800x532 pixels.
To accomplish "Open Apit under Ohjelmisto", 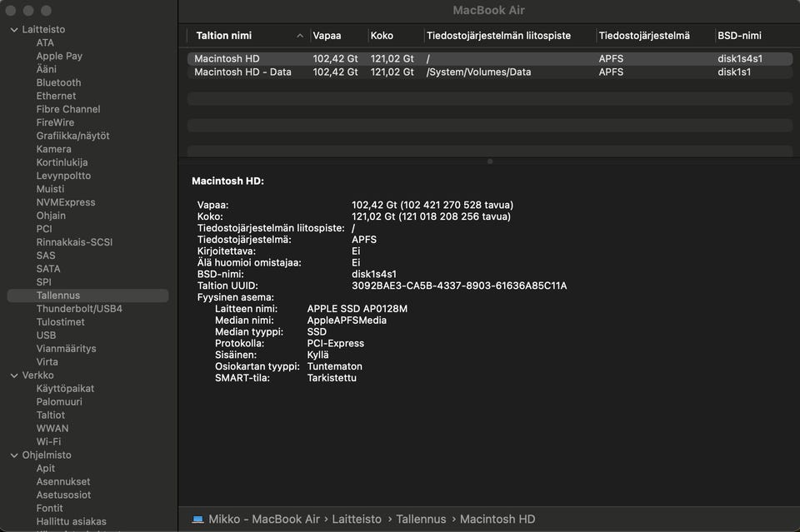I will click(45, 468).
